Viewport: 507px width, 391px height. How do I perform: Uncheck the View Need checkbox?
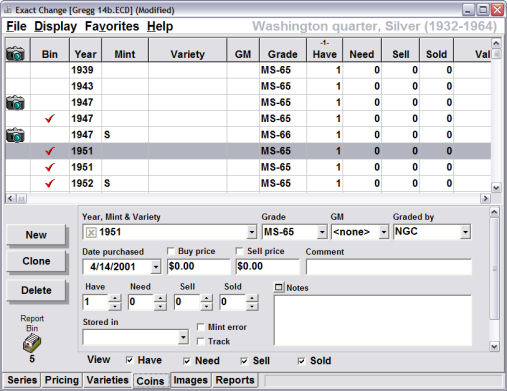point(187,361)
